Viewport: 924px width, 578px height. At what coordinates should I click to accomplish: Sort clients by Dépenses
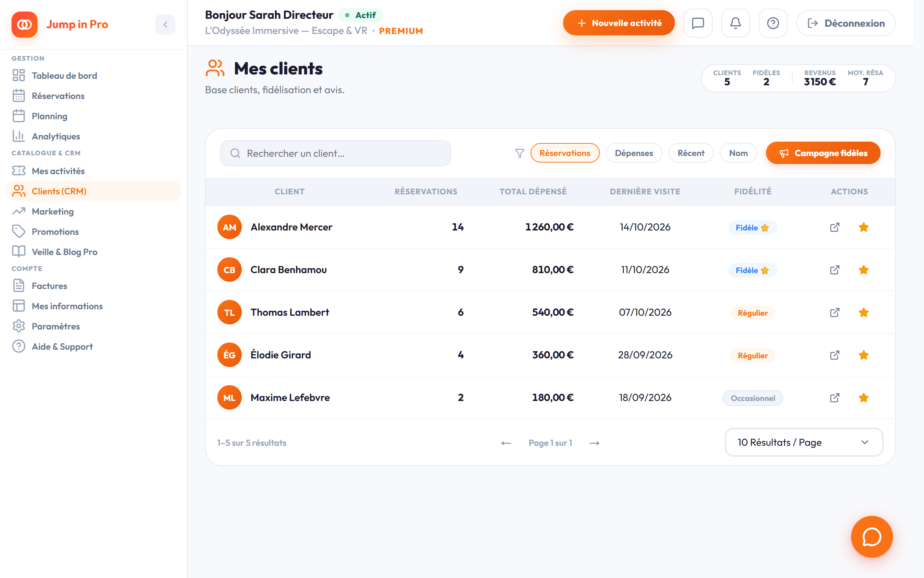pos(634,153)
